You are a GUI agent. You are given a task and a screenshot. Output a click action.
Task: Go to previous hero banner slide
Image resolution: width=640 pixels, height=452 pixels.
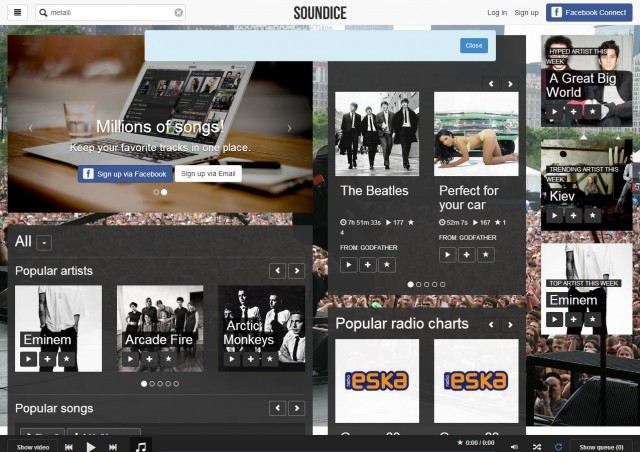[x=31, y=128]
